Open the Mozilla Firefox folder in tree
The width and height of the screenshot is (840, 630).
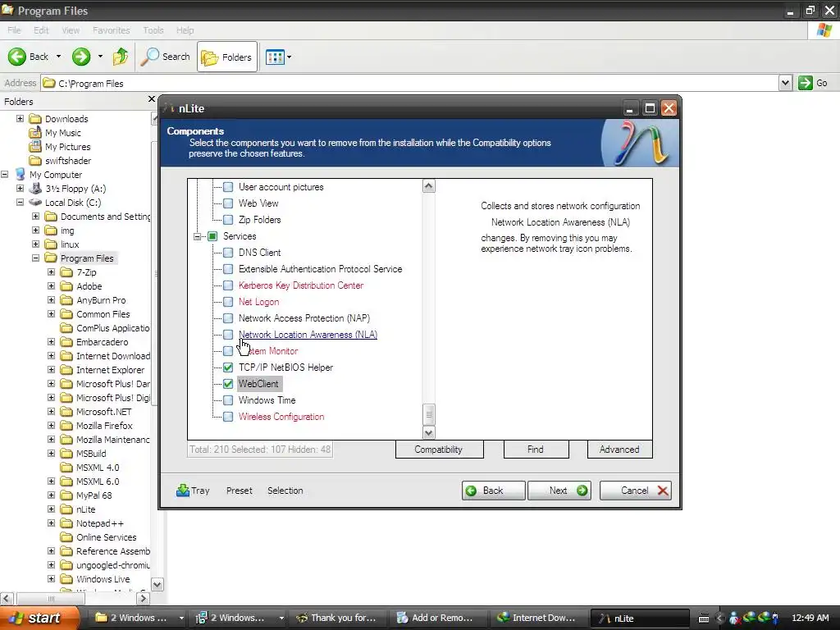point(104,426)
